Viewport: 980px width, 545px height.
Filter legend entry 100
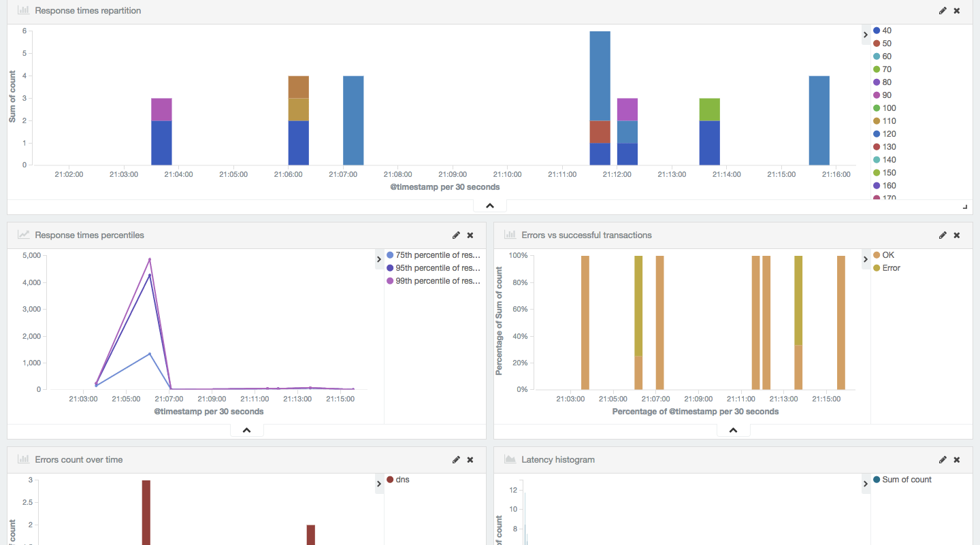click(x=885, y=108)
